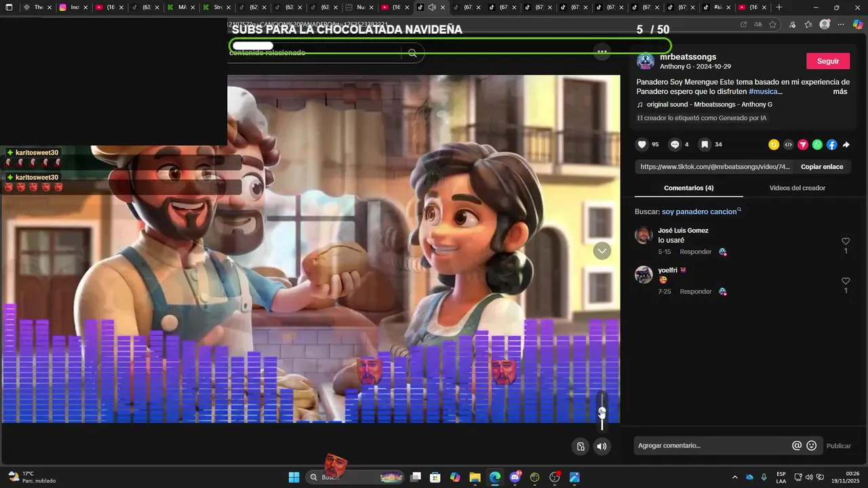Click the Publicar button
This screenshot has width=868, height=488.
tap(839, 445)
